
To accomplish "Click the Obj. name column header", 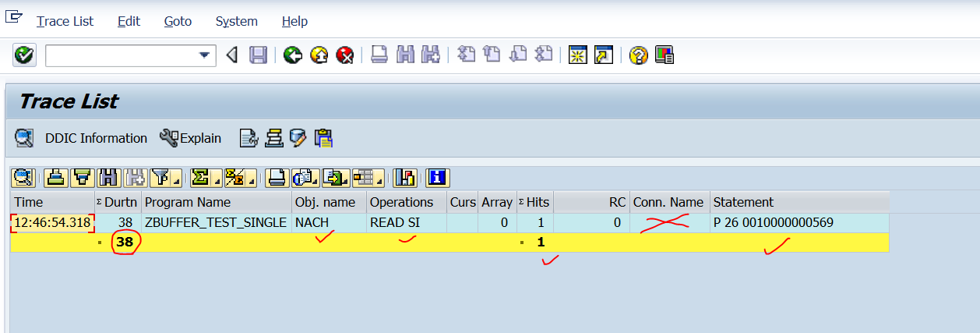I will pyautogui.click(x=330, y=202).
